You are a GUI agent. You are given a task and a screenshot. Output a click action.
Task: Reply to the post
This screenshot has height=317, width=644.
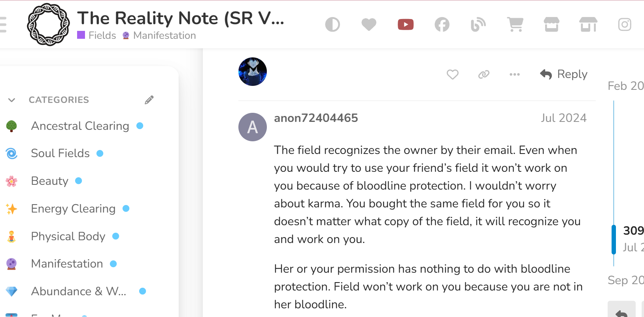click(564, 74)
